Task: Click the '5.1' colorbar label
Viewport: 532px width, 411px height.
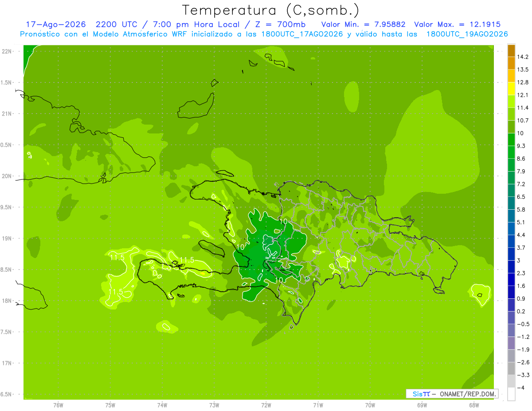Action: pos(521,222)
